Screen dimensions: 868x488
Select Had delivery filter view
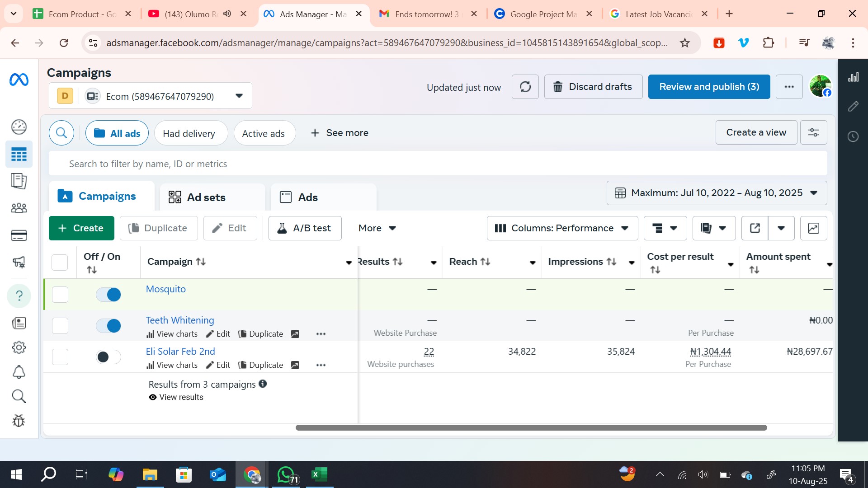click(x=191, y=133)
